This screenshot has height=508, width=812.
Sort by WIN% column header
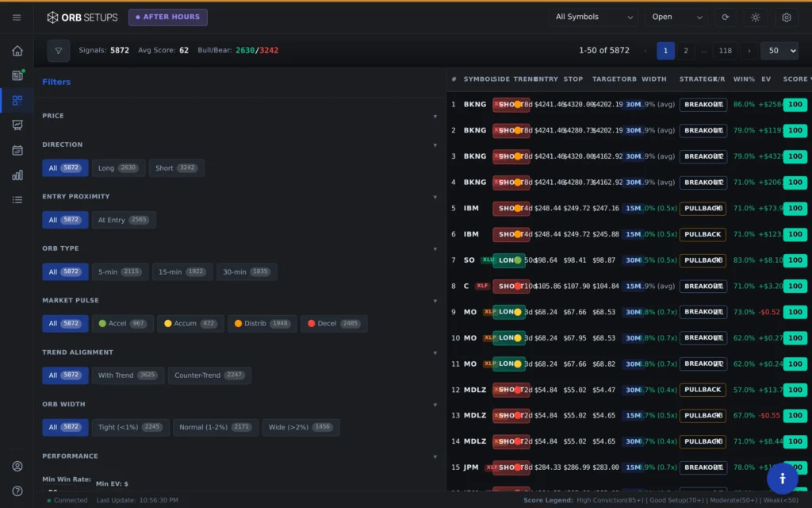coord(744,79)
